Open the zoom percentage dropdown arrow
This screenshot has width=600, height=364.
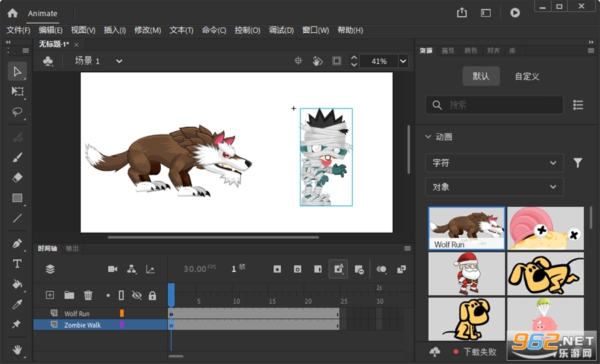click(x=403, y=61)
